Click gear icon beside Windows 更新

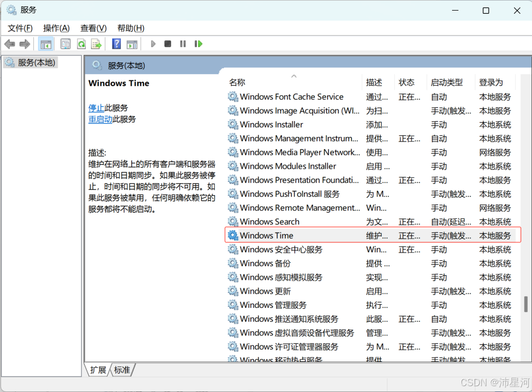[233, 291]
